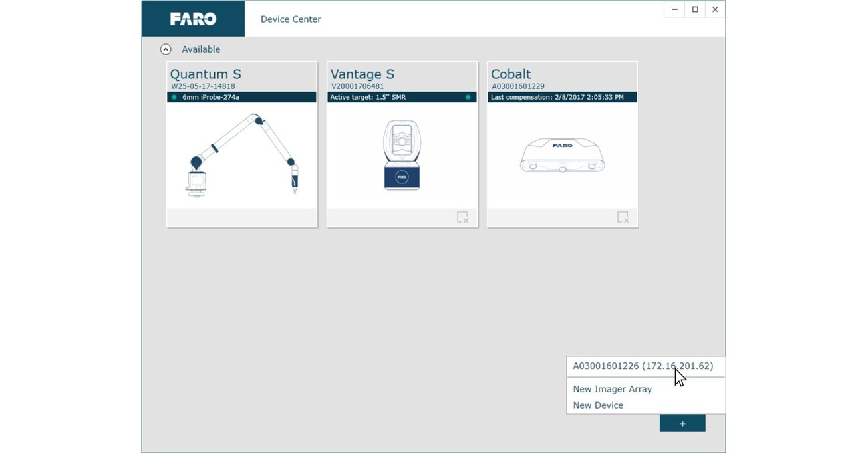This screenshot has height=454, width=868.
Task: Click the green status dot on Quantum S banner
Action: click(174, 97)
